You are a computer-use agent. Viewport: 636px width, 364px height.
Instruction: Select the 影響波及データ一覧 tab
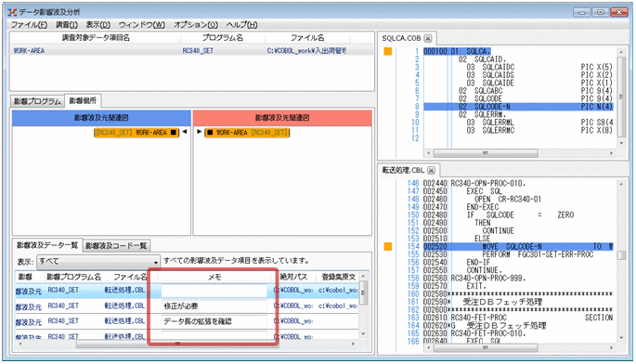[x=47, y=245]
